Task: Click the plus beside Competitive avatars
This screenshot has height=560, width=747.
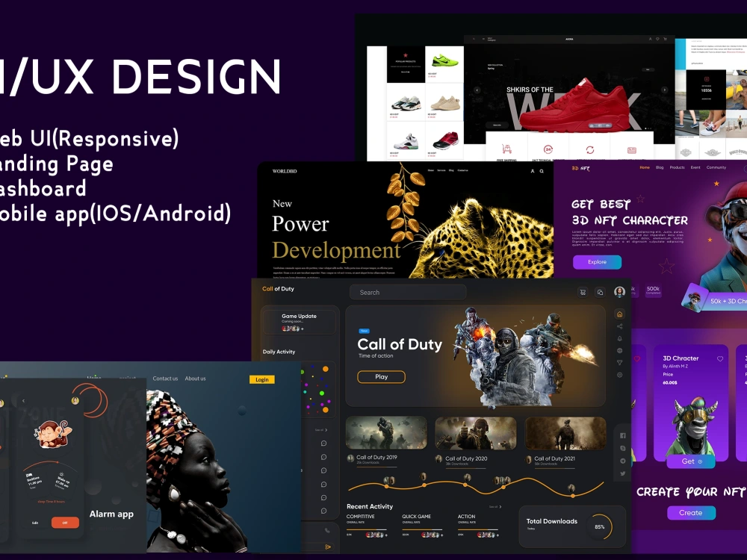Action: tap(386, 535)
